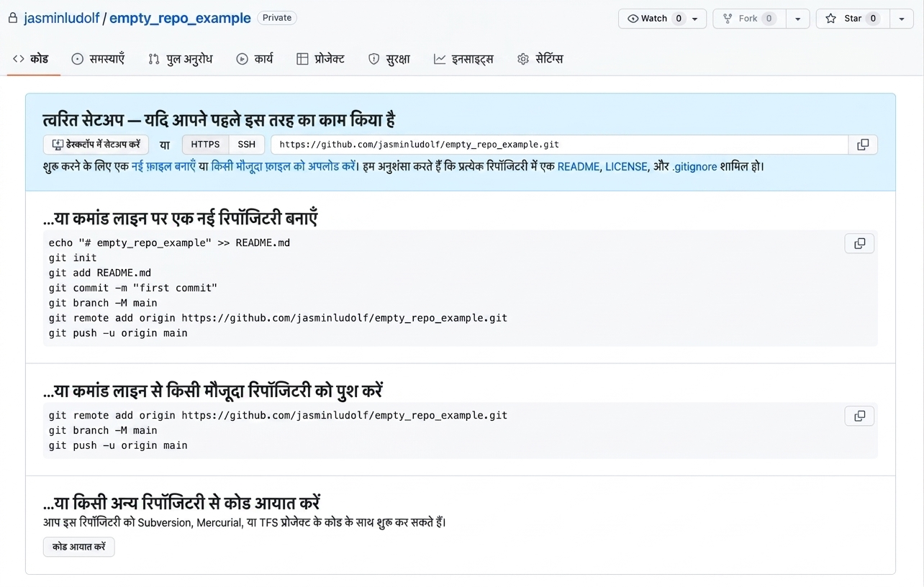Click डेस्कटॉप में सेटअप करें button

(96, 145)
